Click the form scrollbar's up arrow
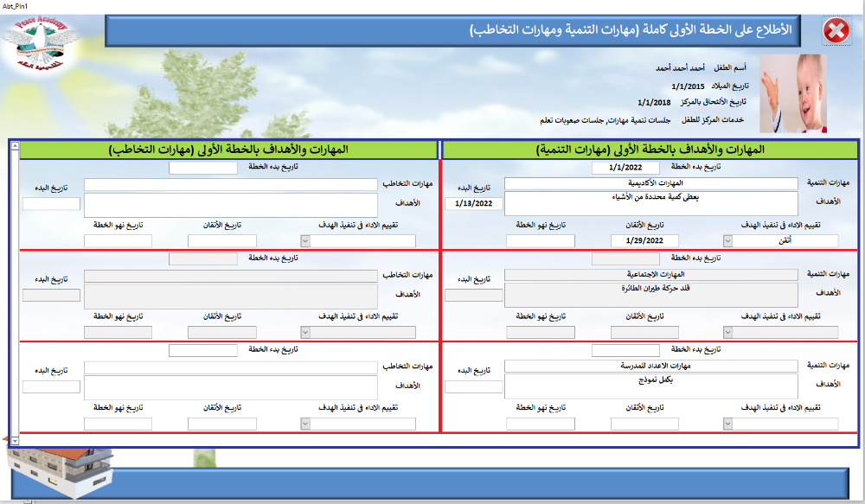The image size is (865, 504). pos(15,146)
